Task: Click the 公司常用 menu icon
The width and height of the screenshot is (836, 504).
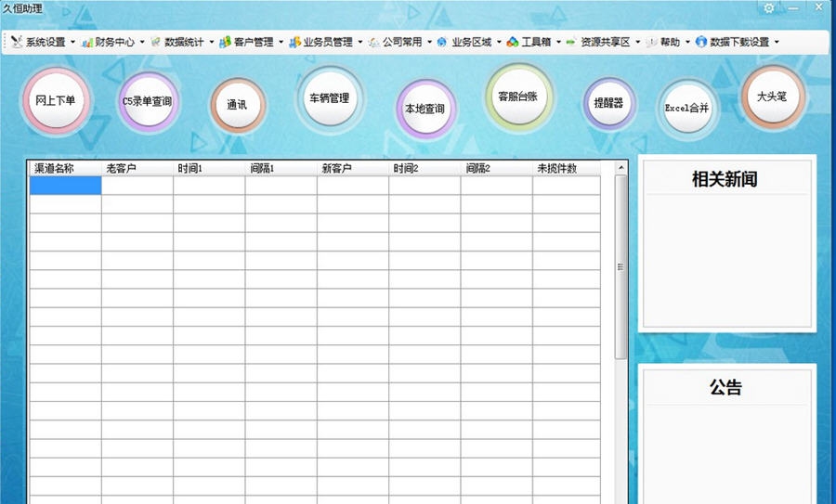Action: 374,42
